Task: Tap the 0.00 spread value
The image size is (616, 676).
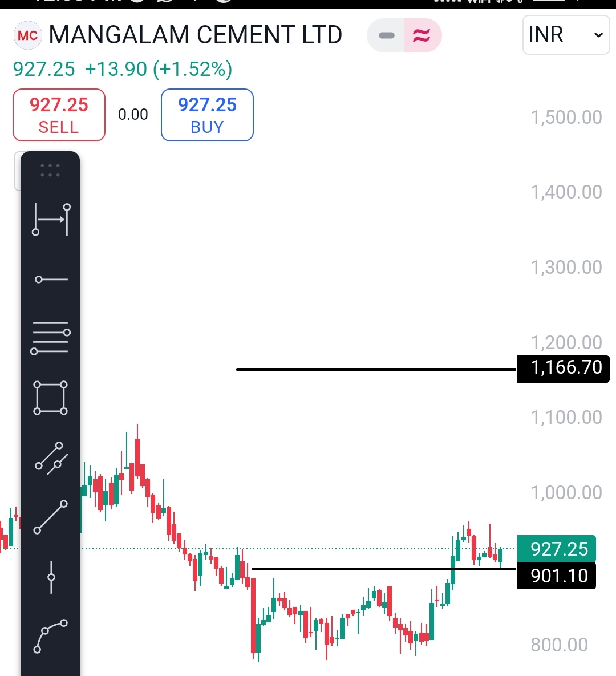Action: [x=133, y=115]
